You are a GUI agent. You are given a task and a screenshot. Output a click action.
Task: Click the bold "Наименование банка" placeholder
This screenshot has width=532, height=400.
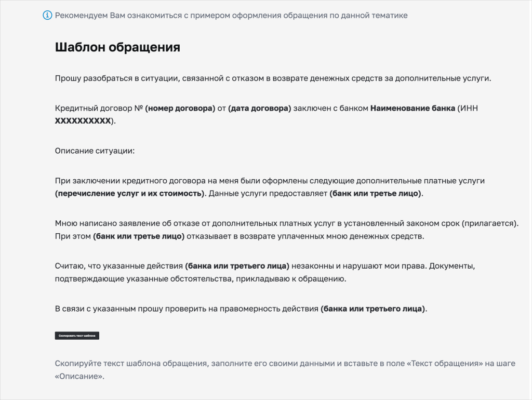pos(413,109)
